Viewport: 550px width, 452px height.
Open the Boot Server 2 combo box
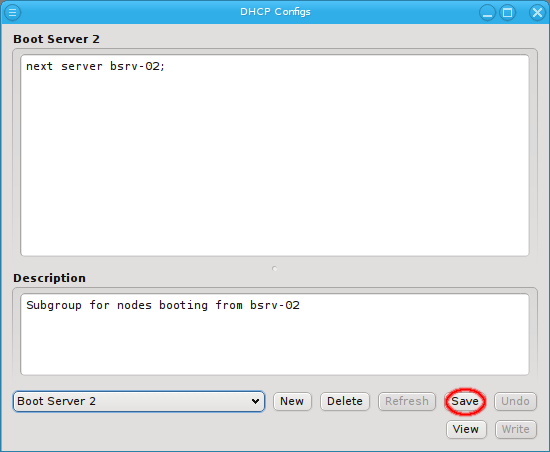tap(139, 401)
